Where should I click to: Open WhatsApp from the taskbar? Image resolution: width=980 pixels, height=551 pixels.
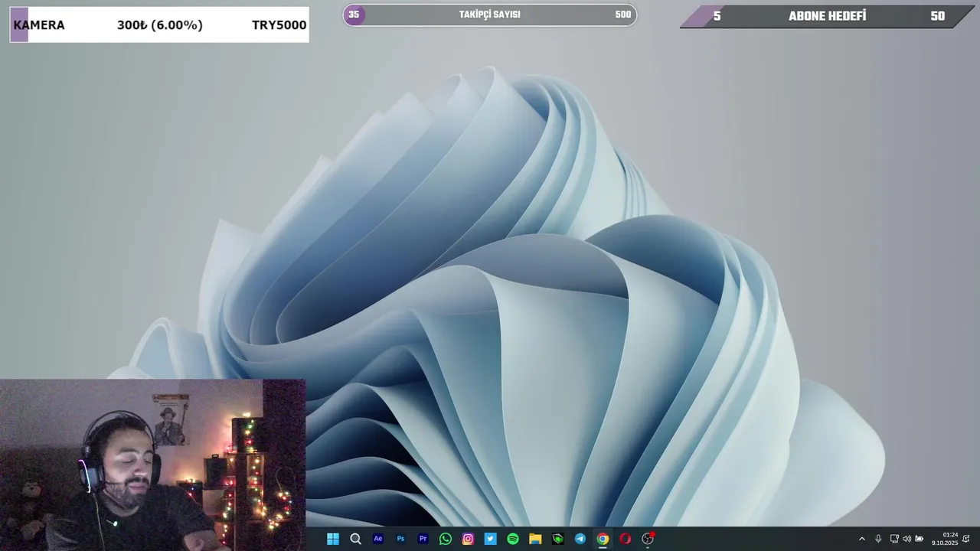[446, 539]
